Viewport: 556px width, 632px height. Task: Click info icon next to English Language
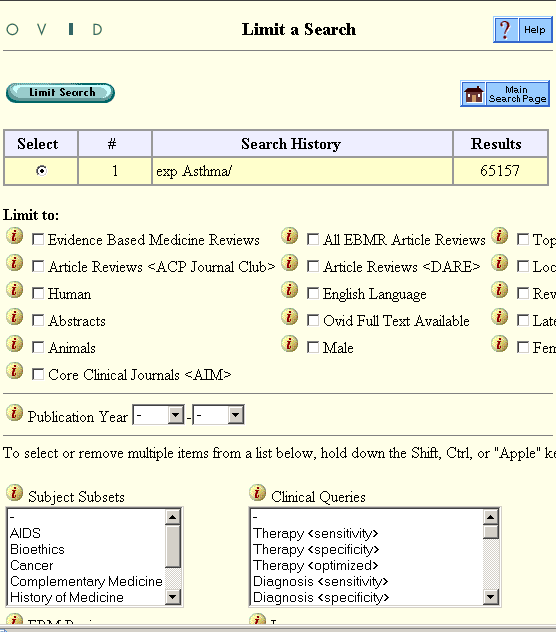coord(289,290)
